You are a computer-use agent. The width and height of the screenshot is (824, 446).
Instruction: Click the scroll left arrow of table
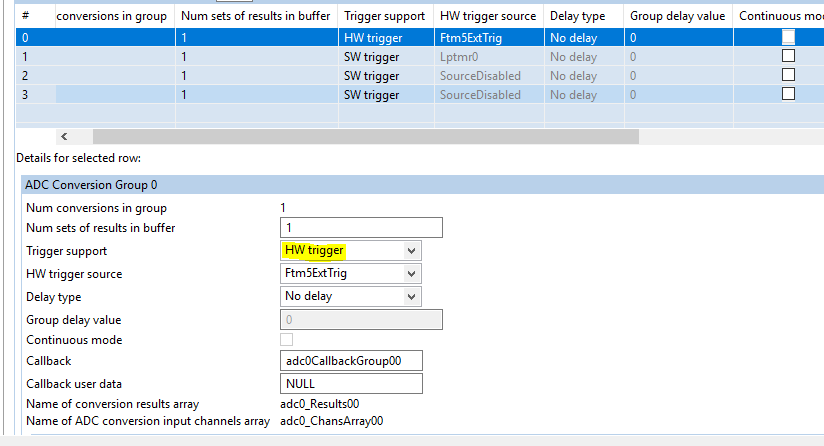(x=64, y=137)
